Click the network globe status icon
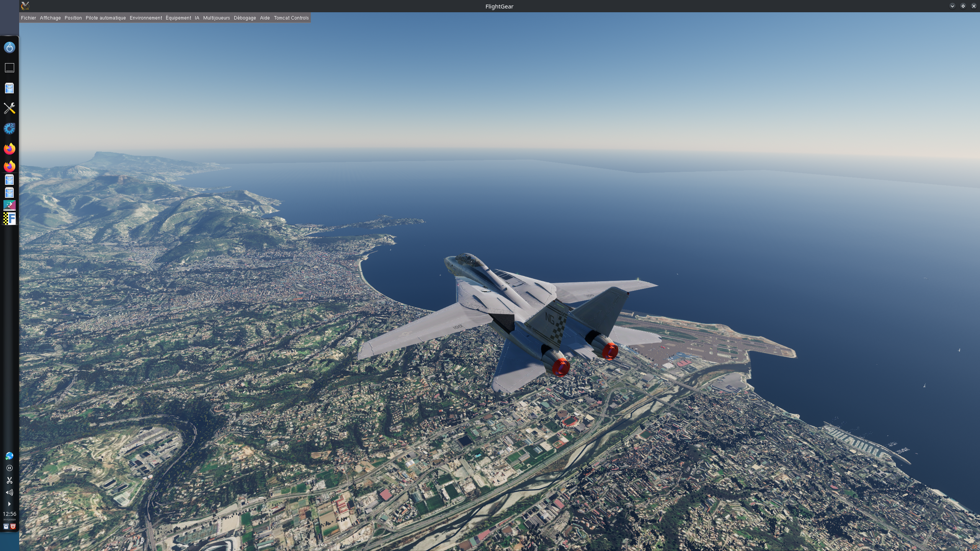 [x=9, y=456]
